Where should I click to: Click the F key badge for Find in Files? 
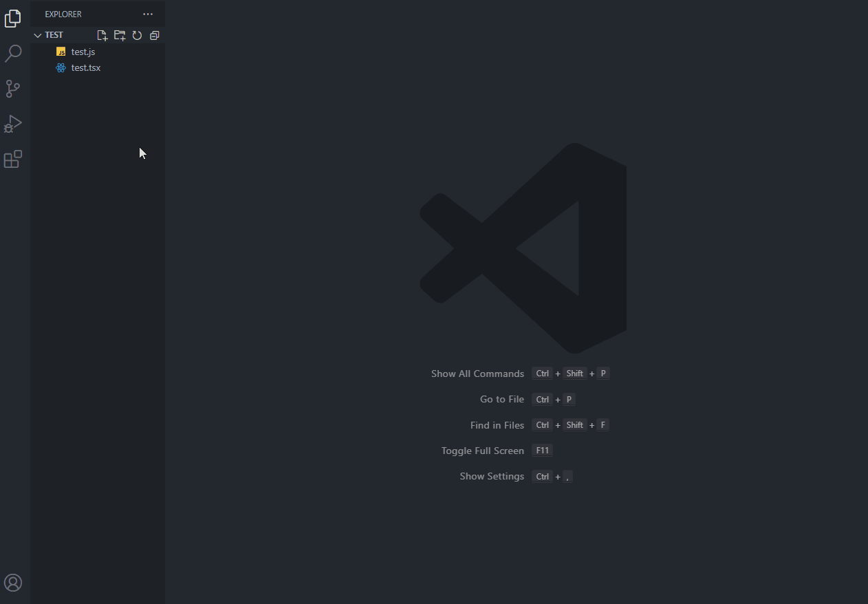tap(603, 425)
